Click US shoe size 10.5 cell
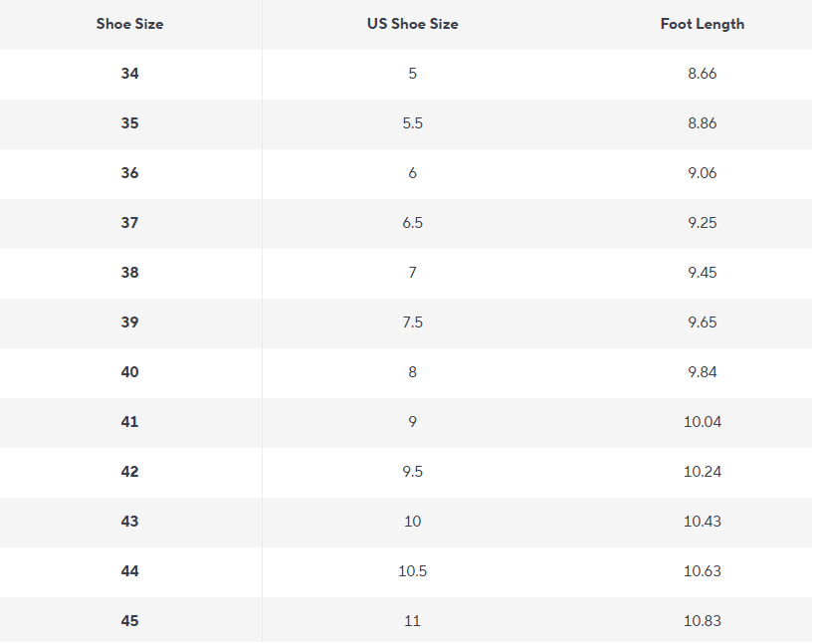The width and height of the screenshot is (815, 644). [x=413, y=571]
